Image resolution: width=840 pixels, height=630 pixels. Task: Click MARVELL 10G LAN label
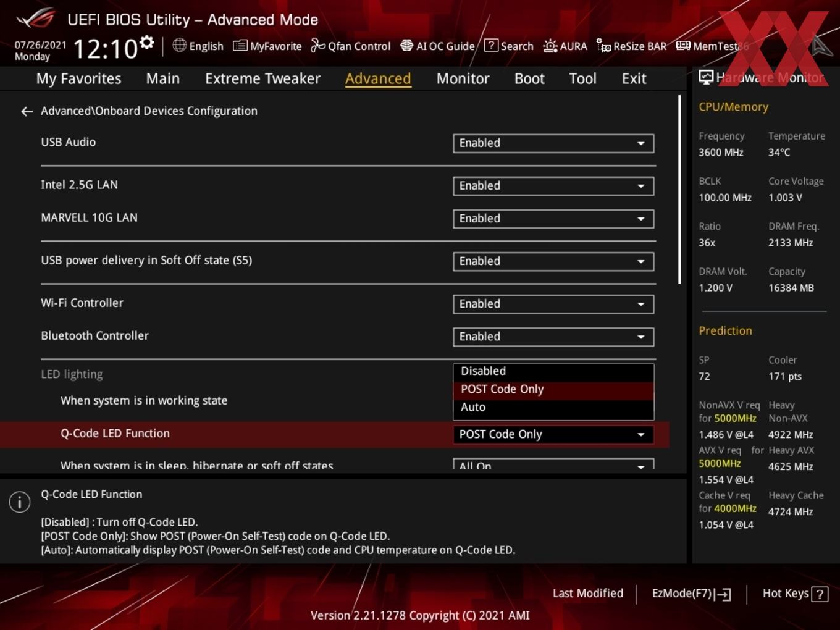pyautogui.click(x=89, y=217)
